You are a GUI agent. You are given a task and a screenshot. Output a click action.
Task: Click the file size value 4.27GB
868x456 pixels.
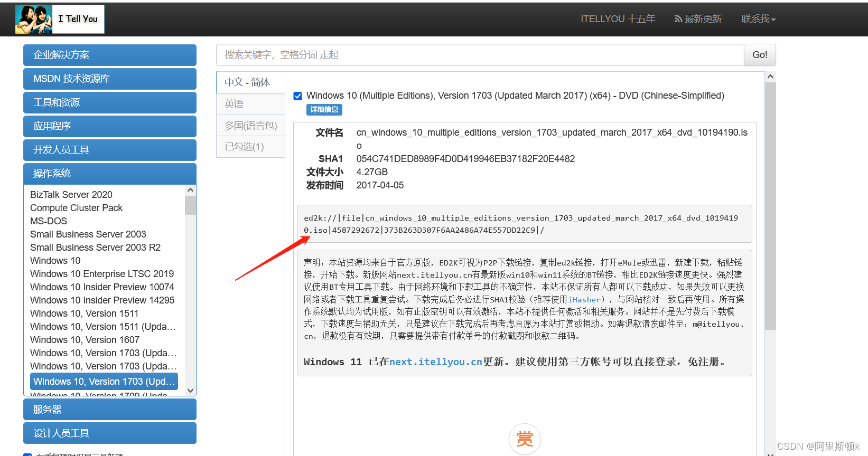pos(372,172)
